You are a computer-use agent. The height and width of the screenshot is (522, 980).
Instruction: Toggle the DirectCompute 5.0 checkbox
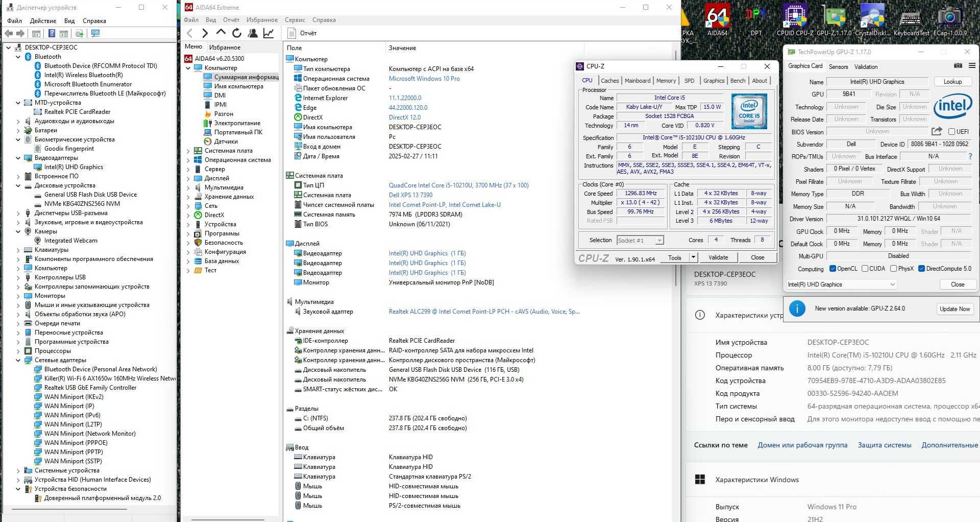(x=922, y=269)
